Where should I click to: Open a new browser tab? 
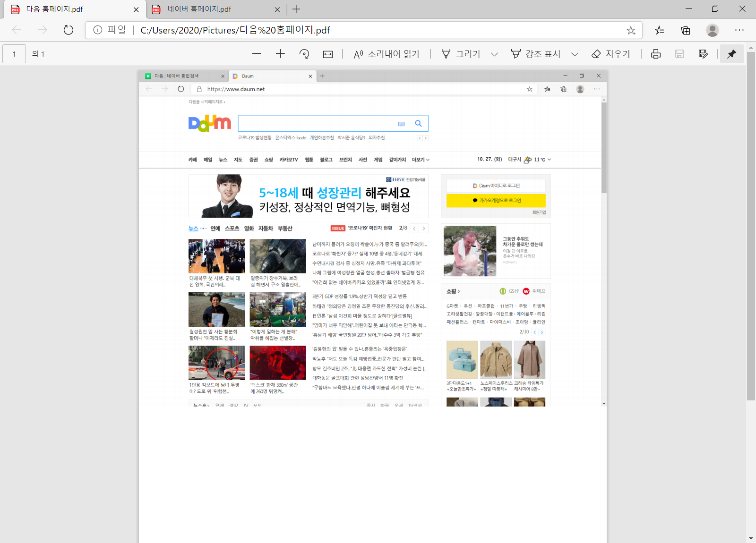(x=296, y=9)
